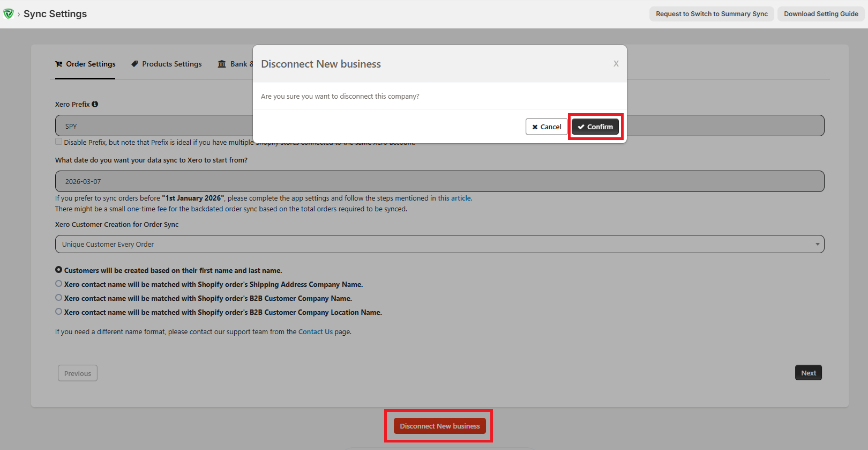
Task: Click Download Setting Guide button
Action: (x=821, y=14)
